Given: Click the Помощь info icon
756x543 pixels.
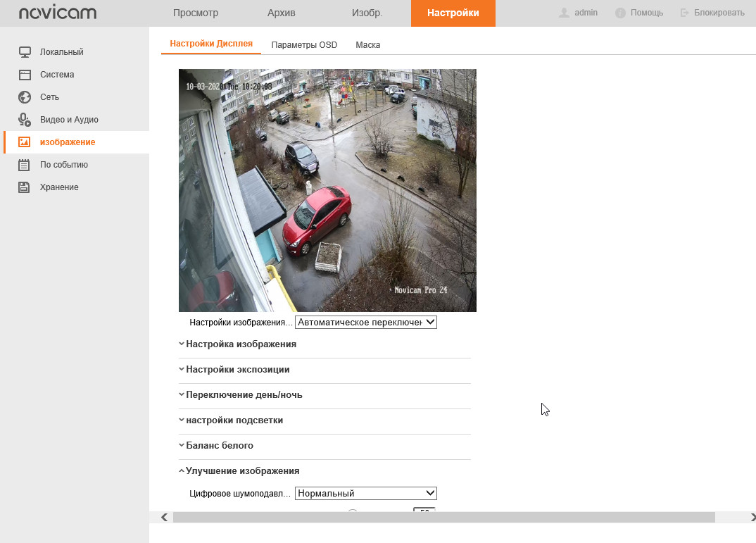Looking at the screenshot, I should (x=621, y=13).
